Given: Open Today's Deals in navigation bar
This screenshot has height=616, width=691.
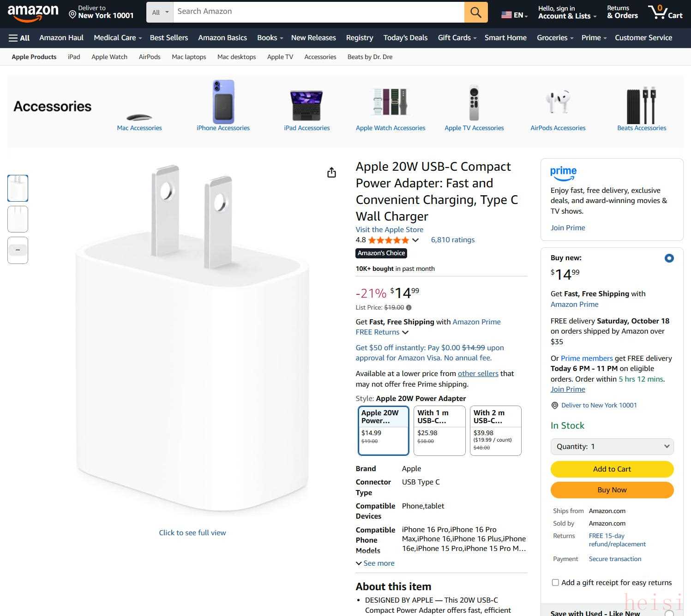Looking at the screenshot, I should [405, 38].
